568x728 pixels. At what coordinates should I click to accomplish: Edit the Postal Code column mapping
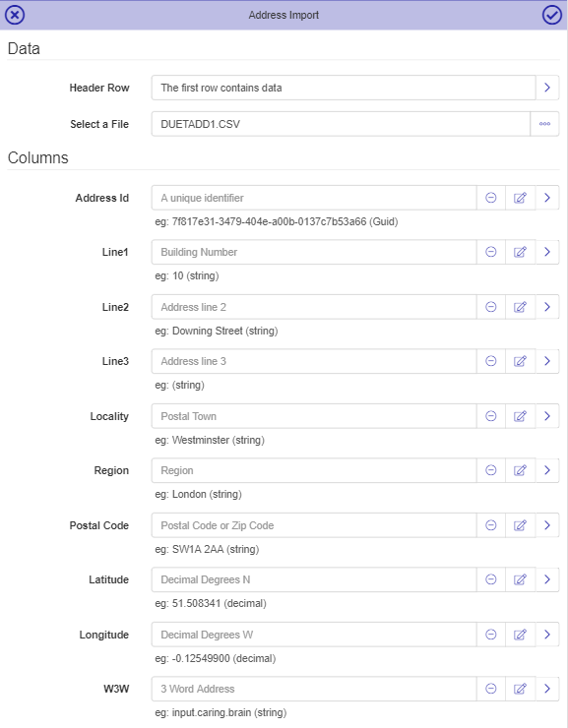coord(520,525)
